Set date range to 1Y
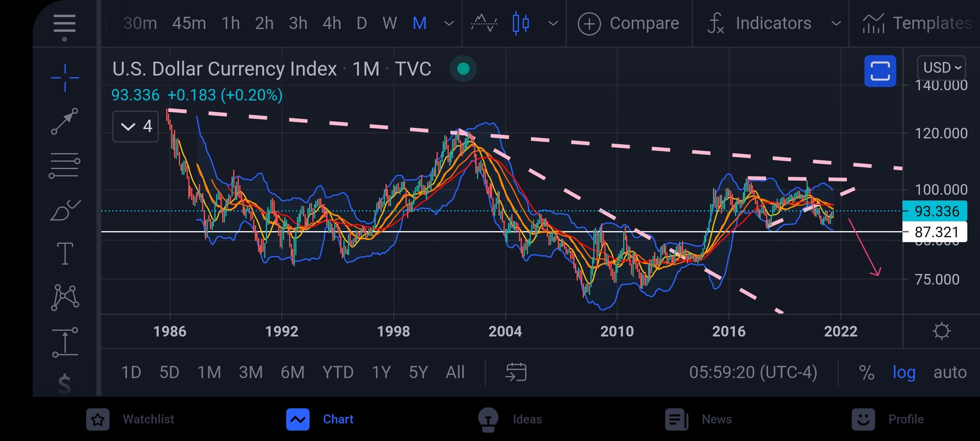The width and height of the screenshot is (980, 441). click(381, 372)
